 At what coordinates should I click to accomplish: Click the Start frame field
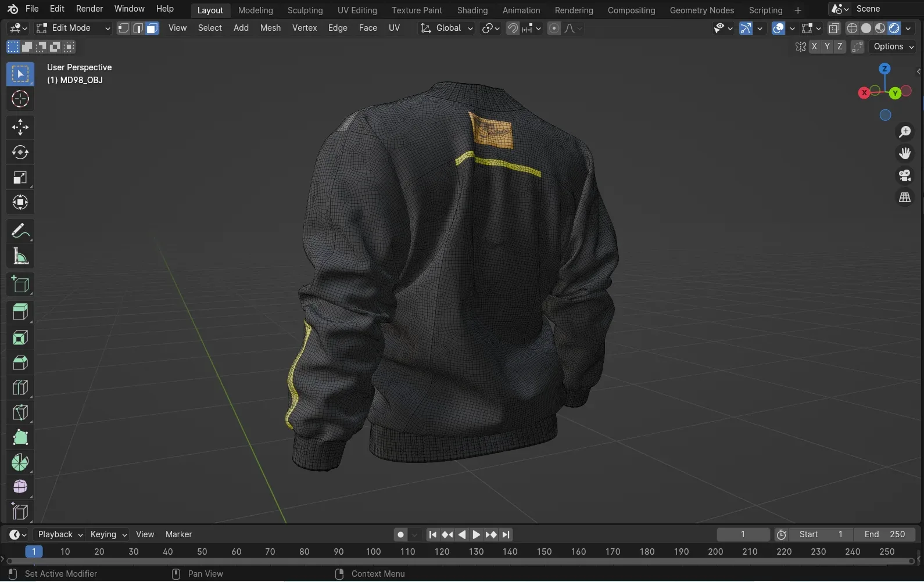click(821, 535)
